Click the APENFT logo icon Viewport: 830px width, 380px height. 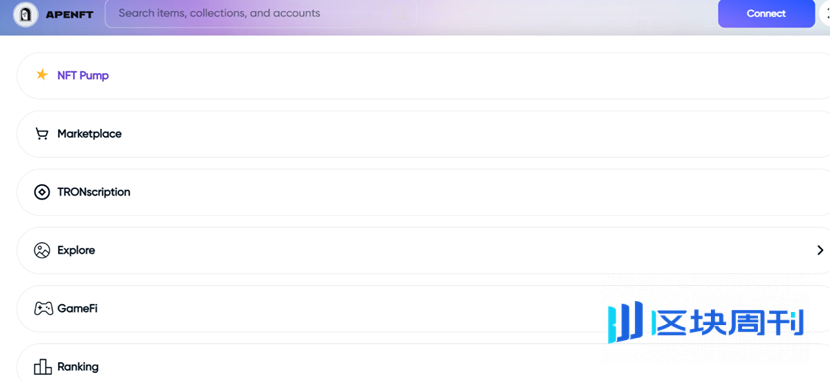(x=25, y=14)
